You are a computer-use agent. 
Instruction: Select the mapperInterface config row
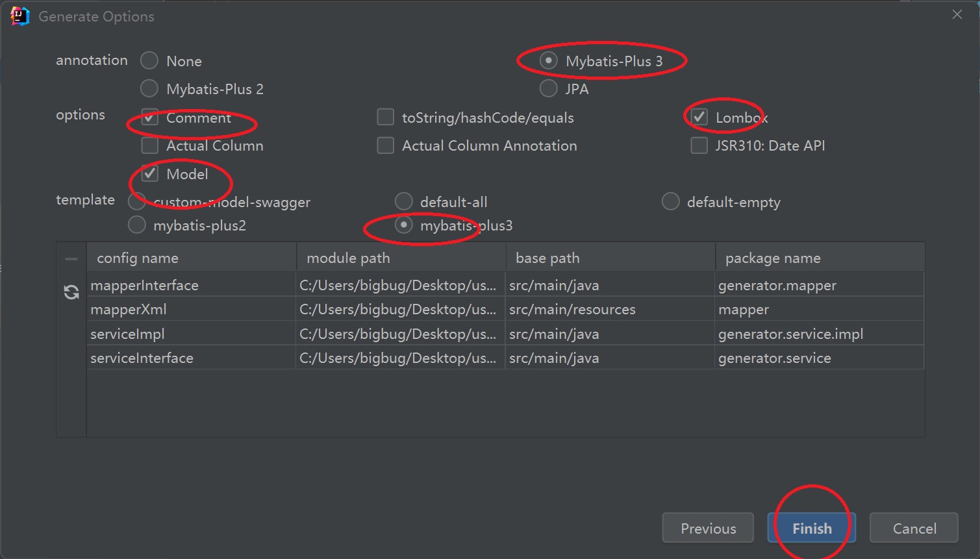505,285
